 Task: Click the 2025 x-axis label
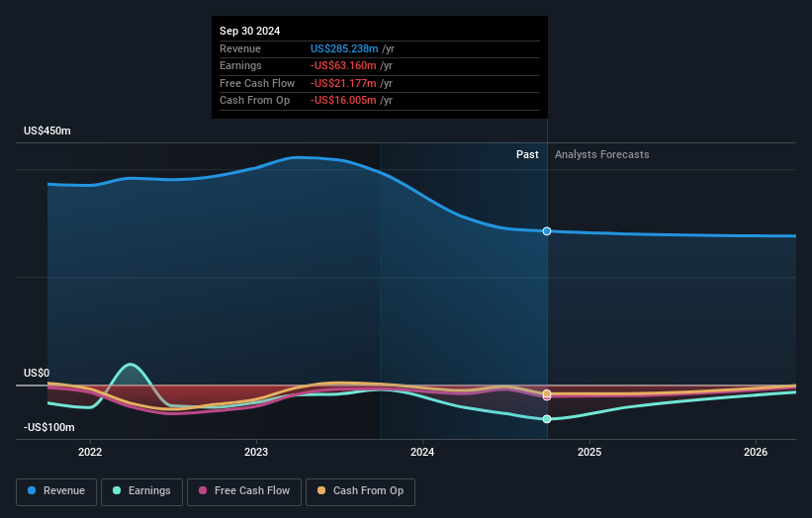pyautogui.click(x=589, y=453)
